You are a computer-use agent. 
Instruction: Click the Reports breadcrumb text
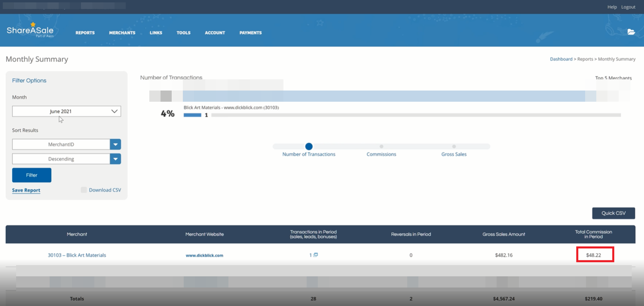585,59
